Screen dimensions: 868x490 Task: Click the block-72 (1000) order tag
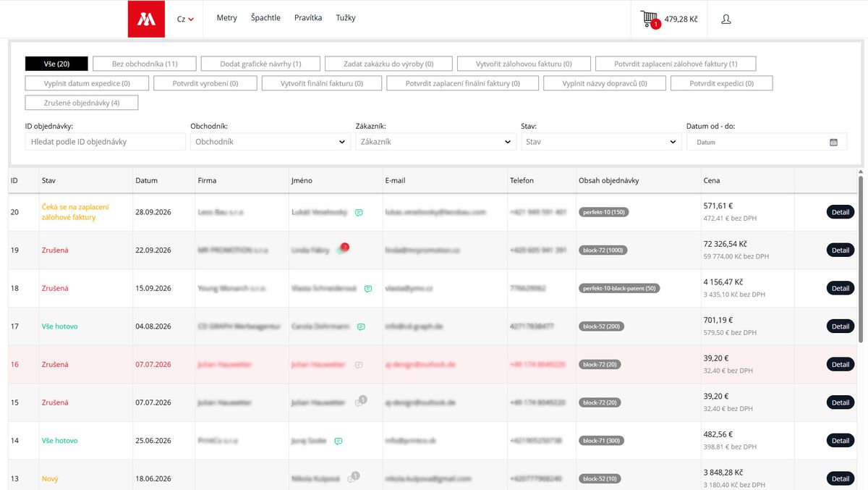(x=603, y=250)
